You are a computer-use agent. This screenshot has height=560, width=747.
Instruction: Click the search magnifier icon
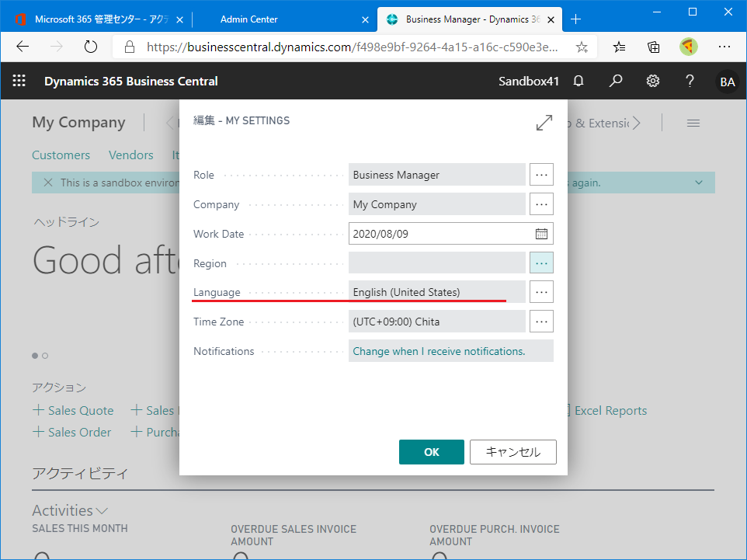pos(616,81)
